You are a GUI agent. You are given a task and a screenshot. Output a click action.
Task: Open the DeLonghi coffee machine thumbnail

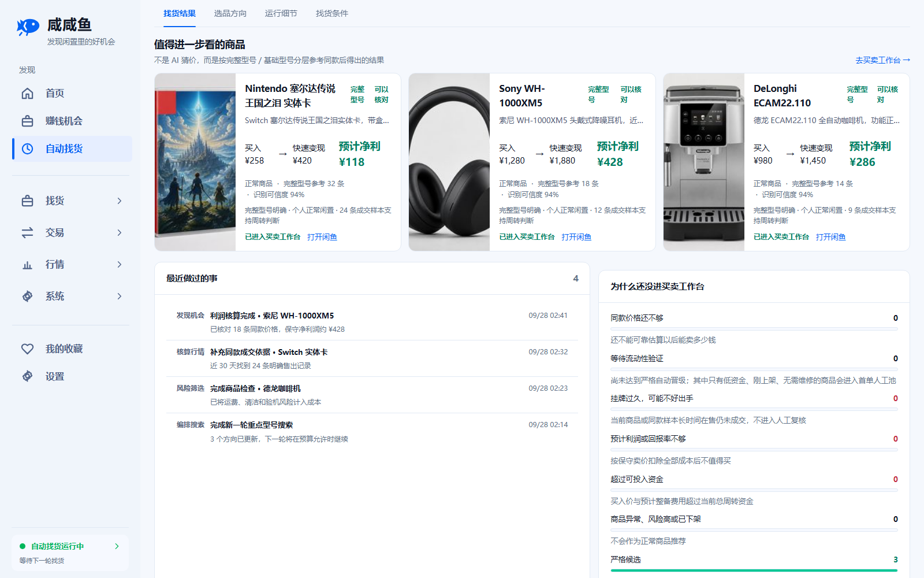(x=704, y=162)
